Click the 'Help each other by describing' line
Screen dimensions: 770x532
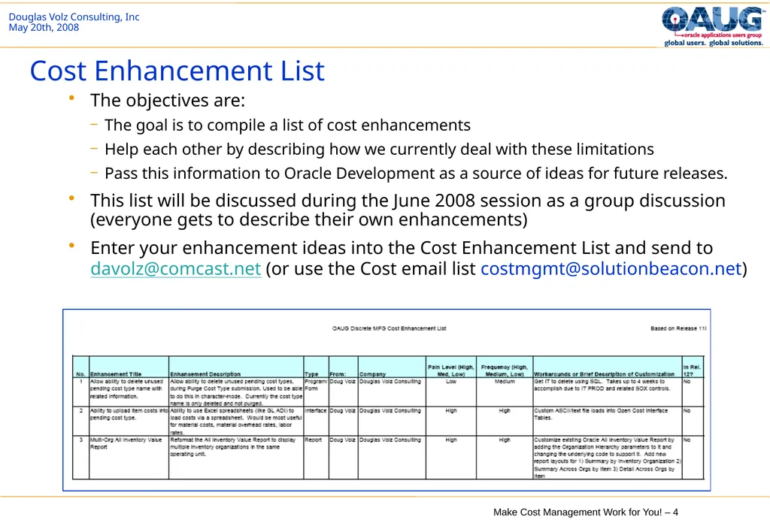pos(379,150)
